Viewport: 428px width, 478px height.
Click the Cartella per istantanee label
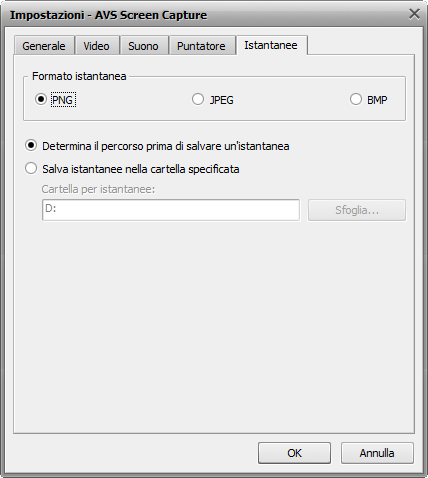click(98, 189)
